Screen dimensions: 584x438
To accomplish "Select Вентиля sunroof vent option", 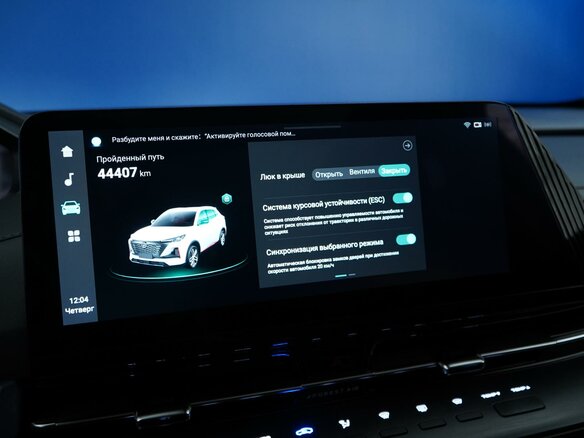I will pyautogui.click(x=362, y=172).
